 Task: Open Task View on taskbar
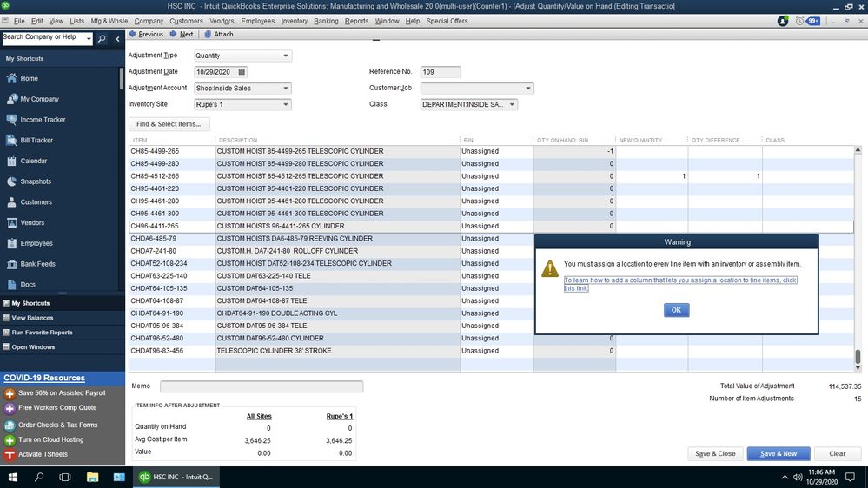pos(65,477)
